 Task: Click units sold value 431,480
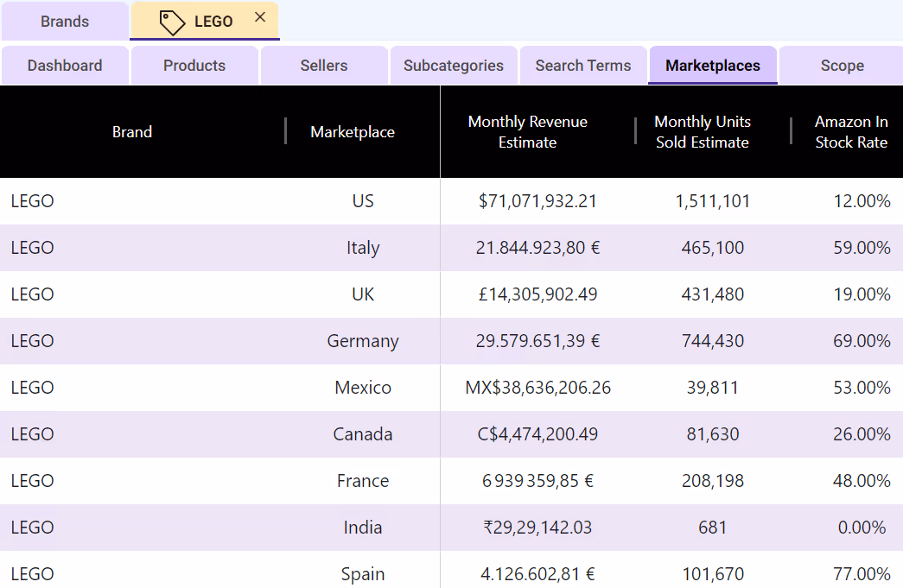coord(713,294)
